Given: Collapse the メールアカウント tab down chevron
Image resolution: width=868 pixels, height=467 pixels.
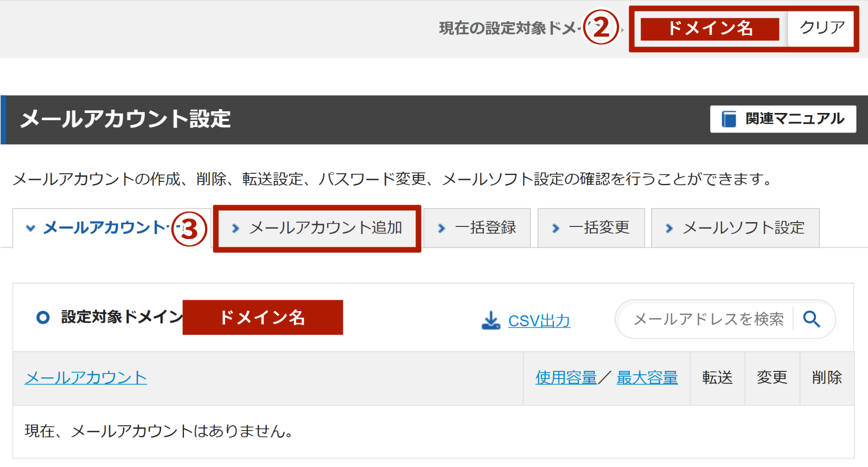Looking at the screenshot, I should tap(31, 229).
